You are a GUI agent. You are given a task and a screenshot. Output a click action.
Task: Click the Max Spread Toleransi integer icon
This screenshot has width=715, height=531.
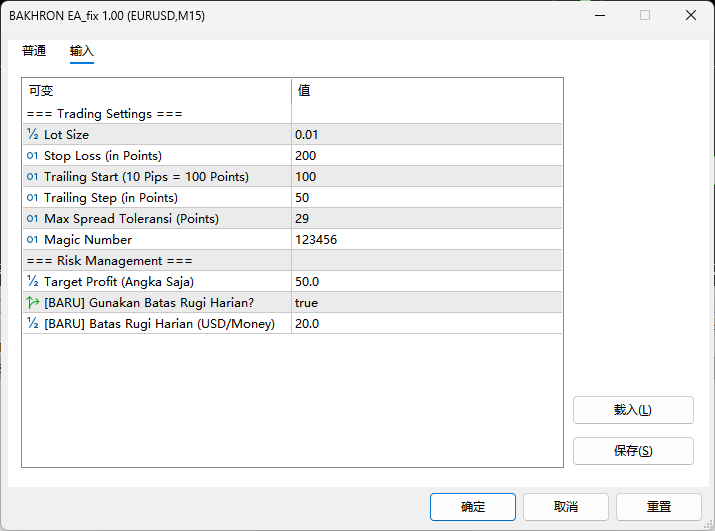coord(32,219)
